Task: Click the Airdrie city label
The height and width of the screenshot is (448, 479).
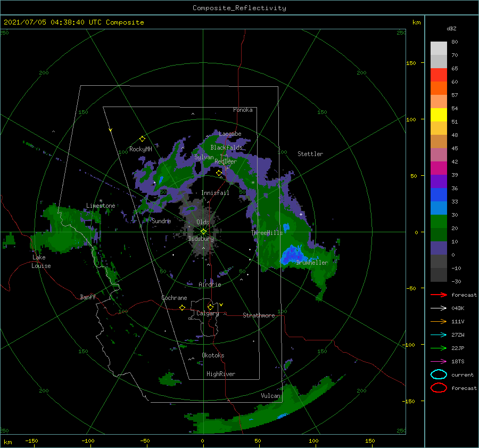Action: [x=210, y=284]
